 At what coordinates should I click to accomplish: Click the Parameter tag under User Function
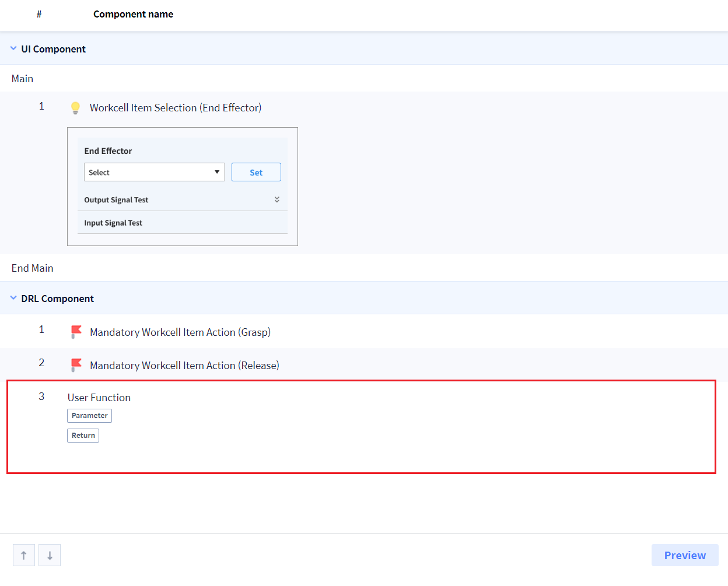pyautogui.click(x=89, y=416)
